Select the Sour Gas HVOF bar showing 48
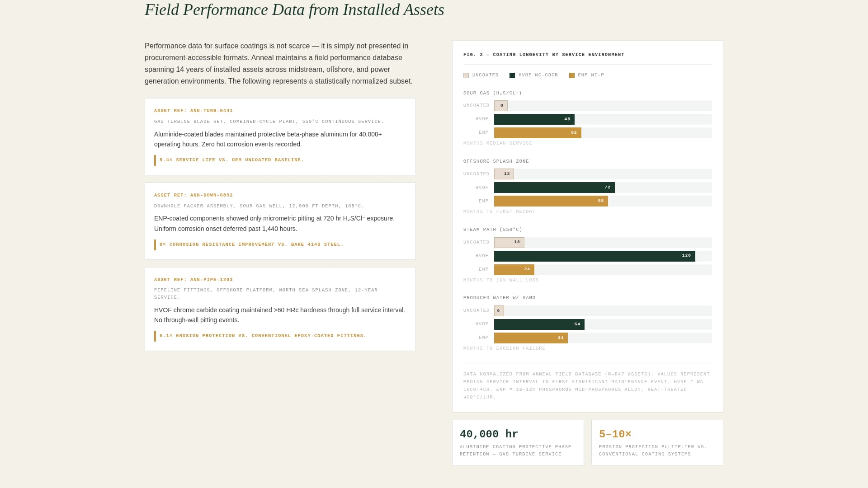868x488 pixels. coord(534,119)
